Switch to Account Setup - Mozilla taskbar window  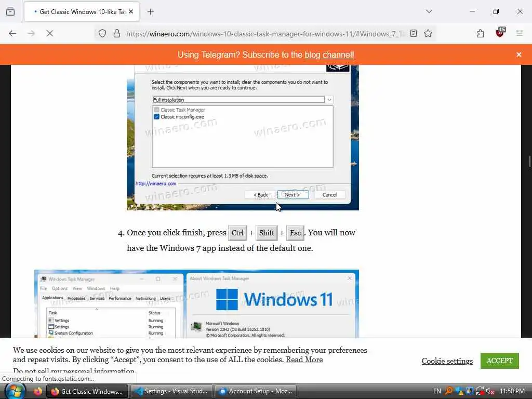(256, 391)
